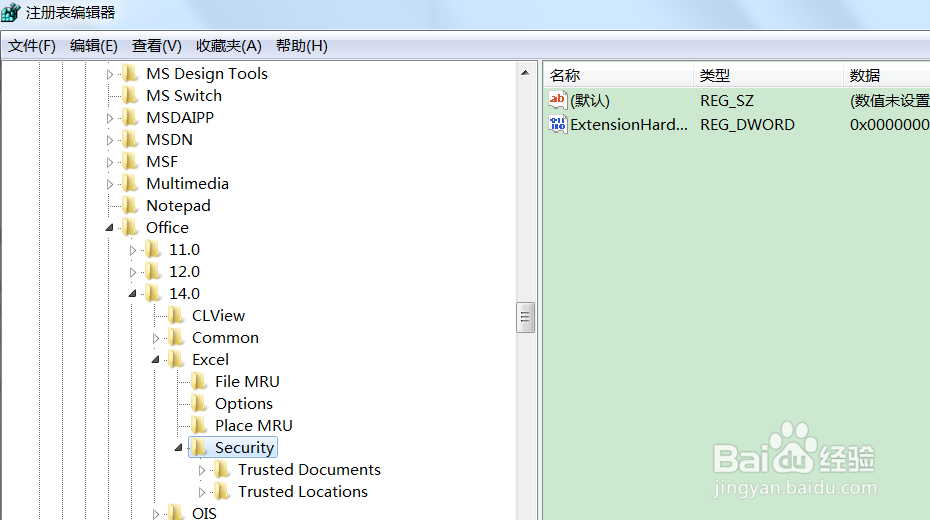Expand the 11.0 key
This screenshot has height=520, width=930.
pyautogui.click(x=133, y=250)
